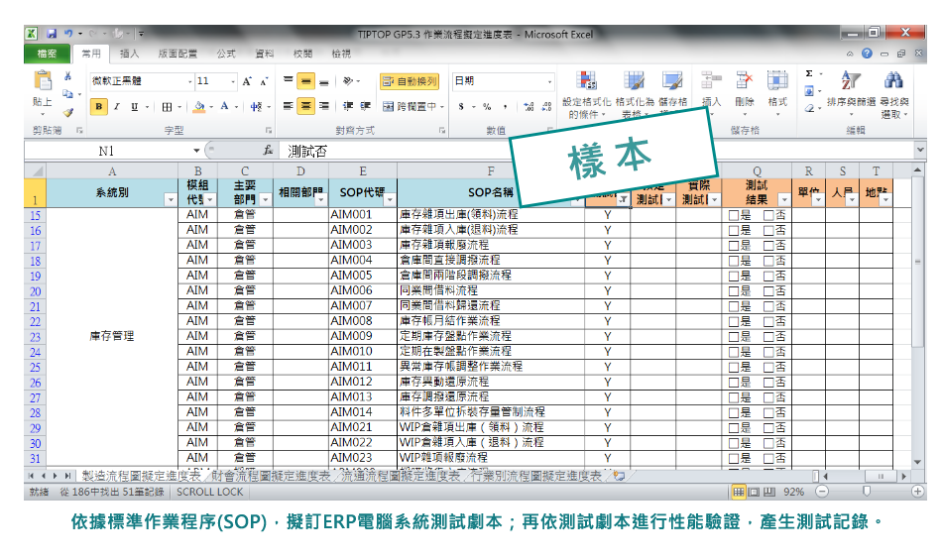This screenshot has width=942, height=560.
Task: Click the Format Painter brush icon
Action: pyautogui.click(x=67, y=113)
